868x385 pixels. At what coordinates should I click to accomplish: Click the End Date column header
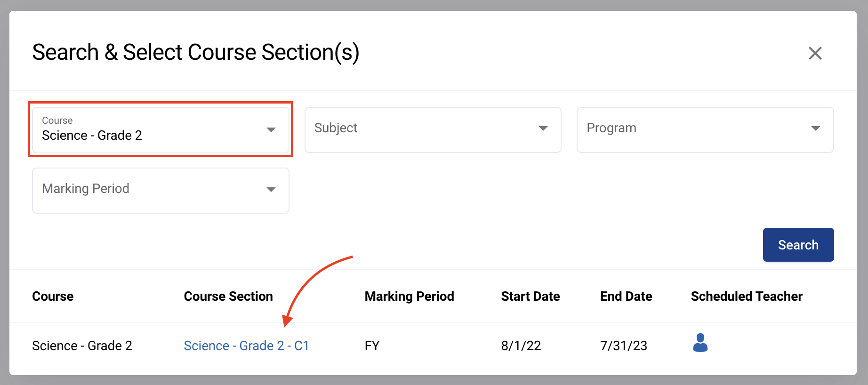[626, 296]
